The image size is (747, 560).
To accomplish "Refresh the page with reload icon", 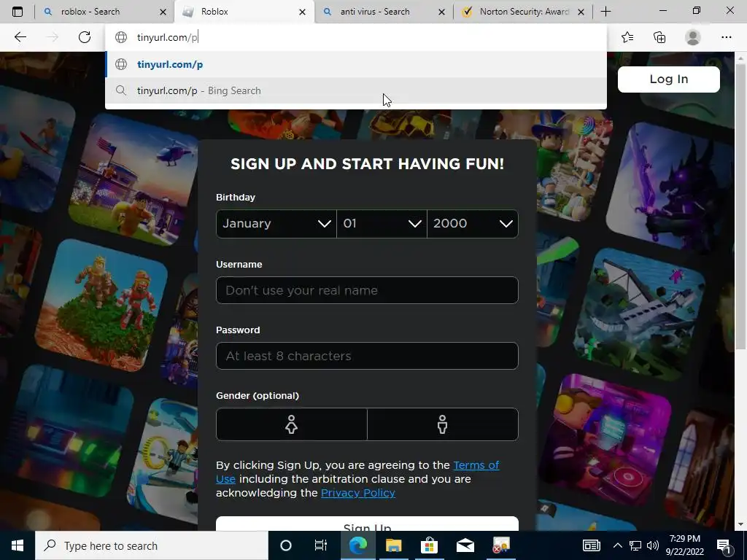I will coord(85,37).
